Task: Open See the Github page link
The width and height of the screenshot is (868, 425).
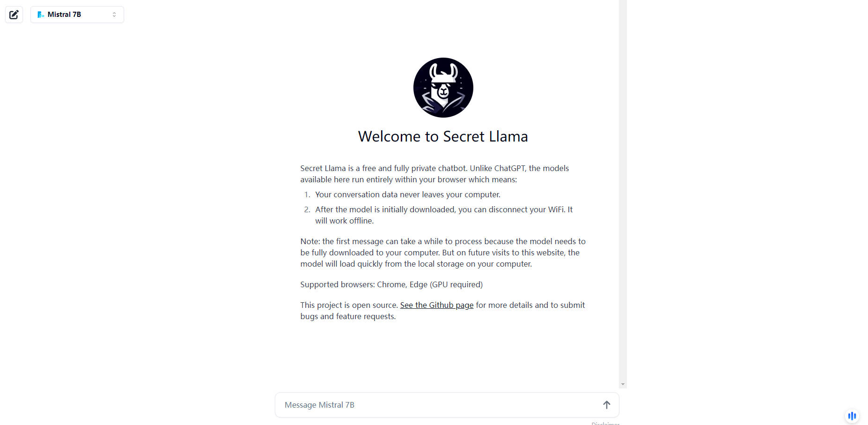Action: (x=436, y=305)
